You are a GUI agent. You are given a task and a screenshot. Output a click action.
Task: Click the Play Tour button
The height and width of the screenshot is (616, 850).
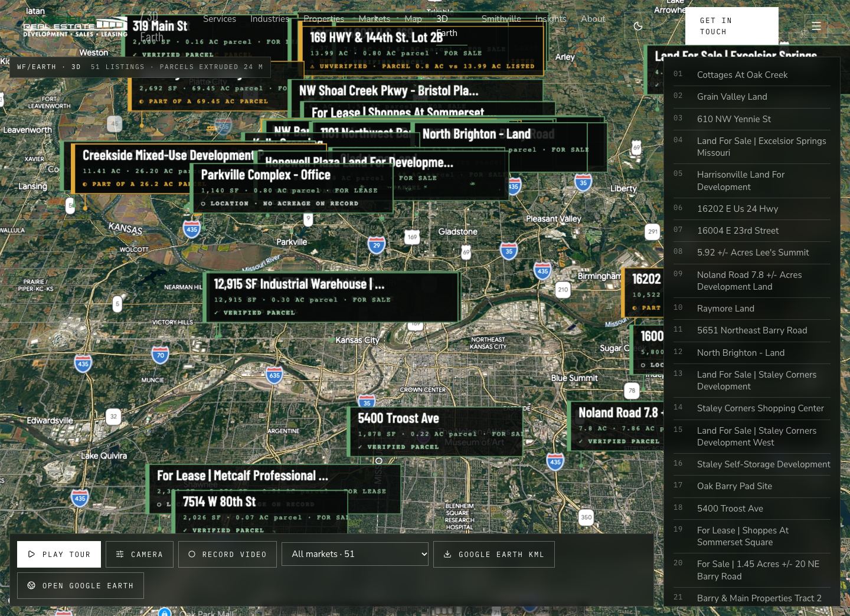[59, 554]
